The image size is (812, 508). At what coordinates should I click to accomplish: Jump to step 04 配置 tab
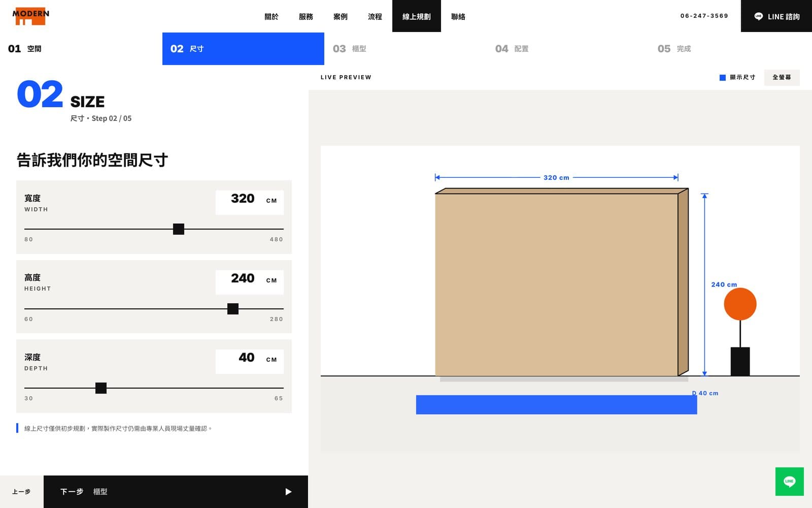pos(568,49)
